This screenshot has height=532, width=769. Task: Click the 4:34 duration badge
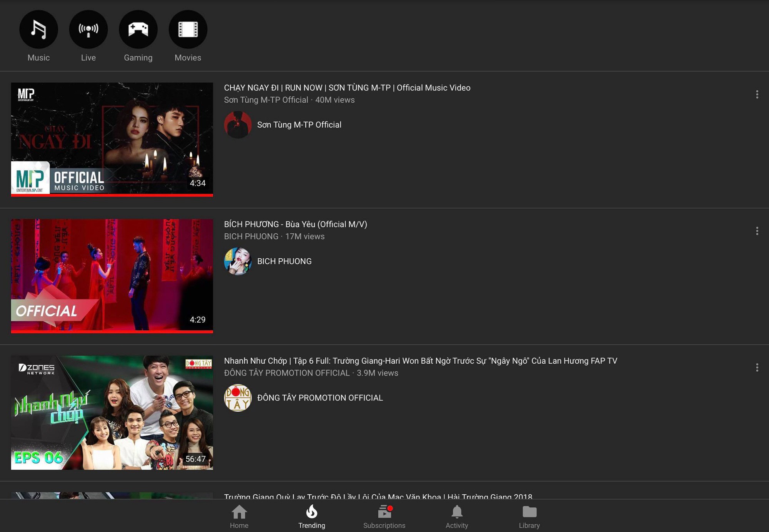198,183
